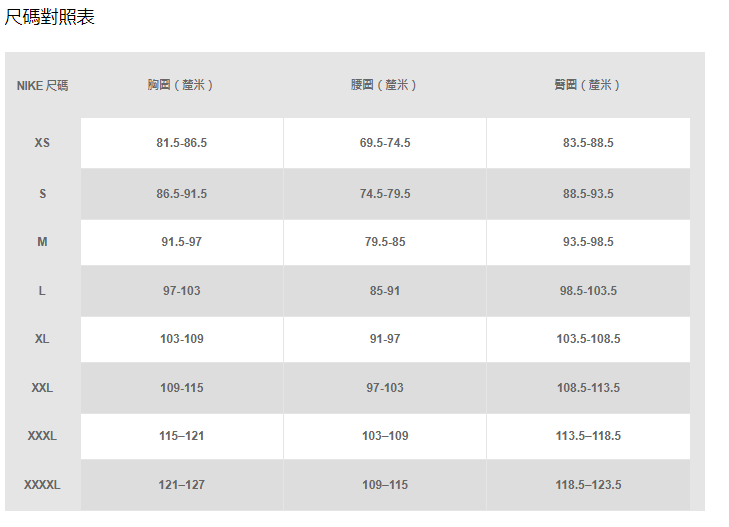Select the XXL size row label
Image resolution: width=729 pixels, height=527 pixels.
click(x=42, y=388)
